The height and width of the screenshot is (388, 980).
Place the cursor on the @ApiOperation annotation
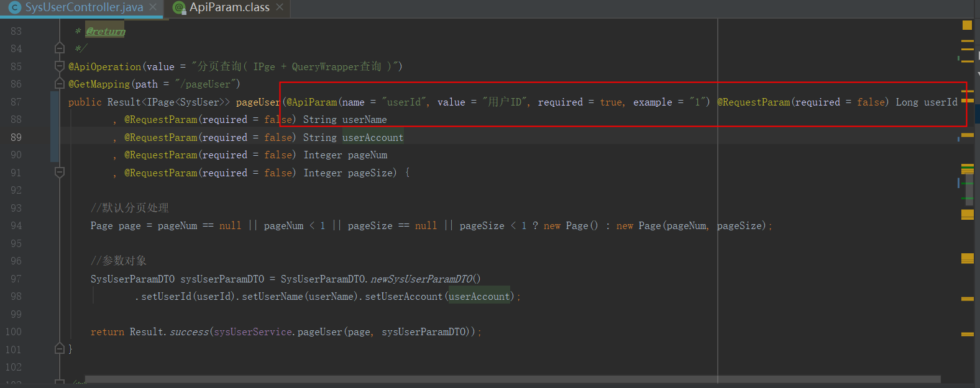pyautogui.click(x=105, y=66)
